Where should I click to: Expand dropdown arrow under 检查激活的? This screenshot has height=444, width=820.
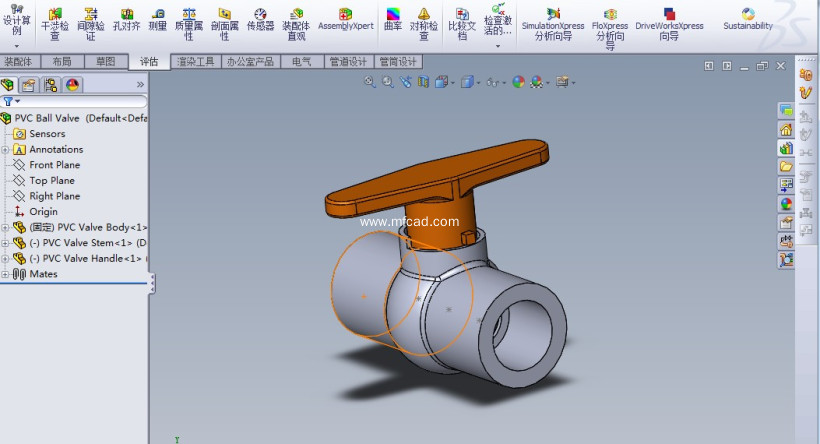[498, 45]
